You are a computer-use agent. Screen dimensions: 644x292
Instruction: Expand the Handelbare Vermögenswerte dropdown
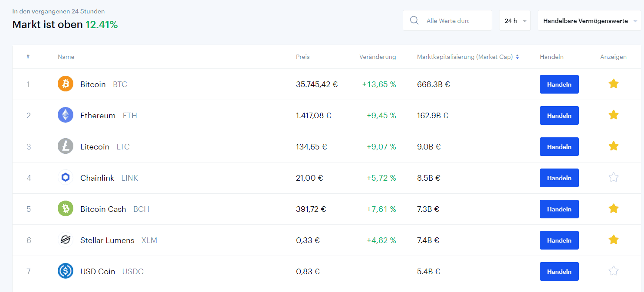[589, 21]
